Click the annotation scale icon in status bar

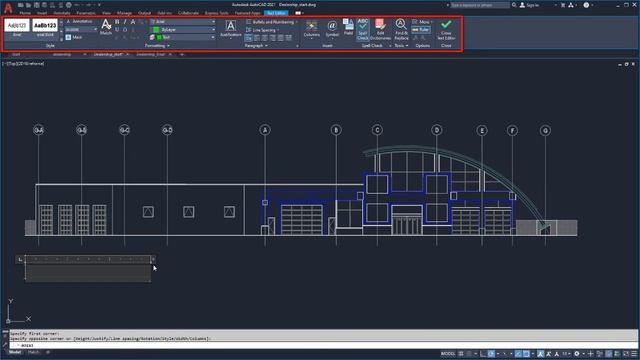coord(556,353)
